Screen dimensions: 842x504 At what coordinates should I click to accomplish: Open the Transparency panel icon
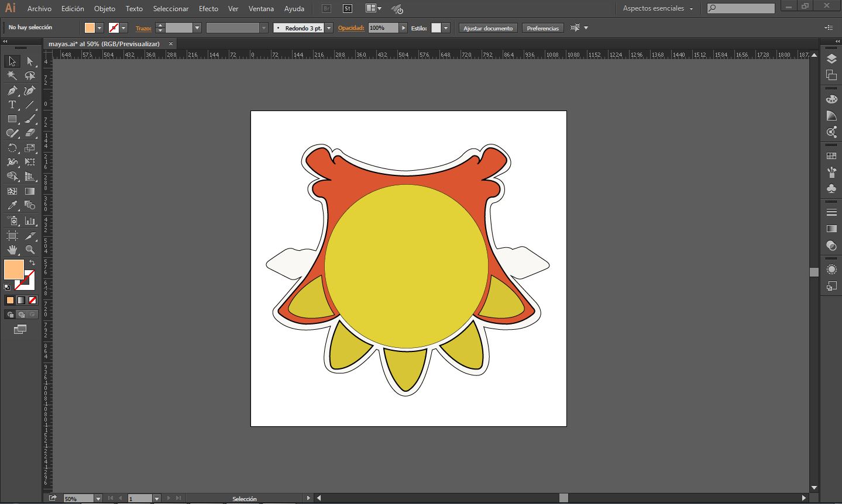point(831,245)
